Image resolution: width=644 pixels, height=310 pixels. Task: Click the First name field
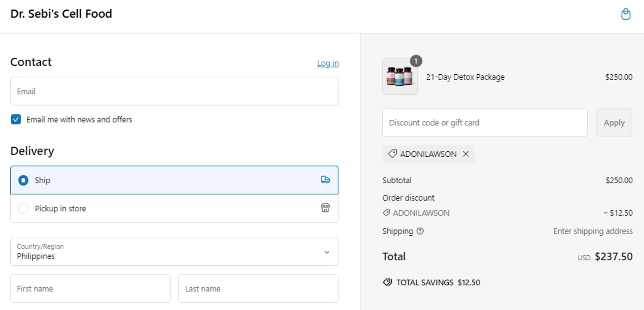[x=90, y=289]
